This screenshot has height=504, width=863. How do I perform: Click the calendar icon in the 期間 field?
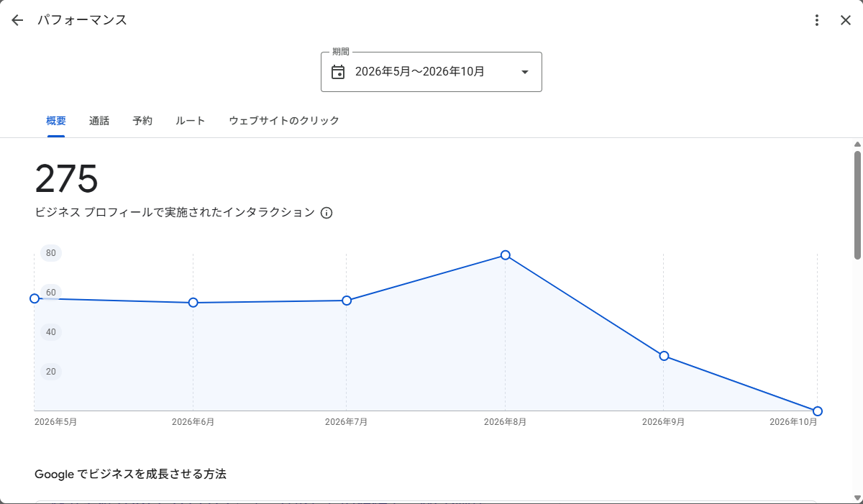(338, 72)
